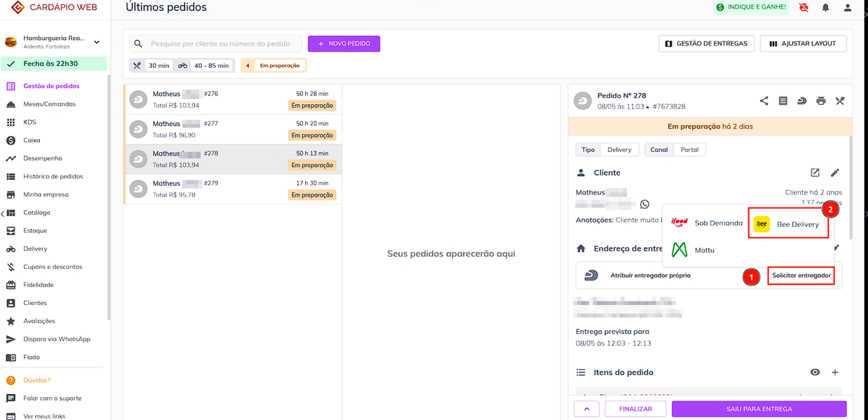
Task: Toggle order items visibility eye icon
Action: [815, 372]
